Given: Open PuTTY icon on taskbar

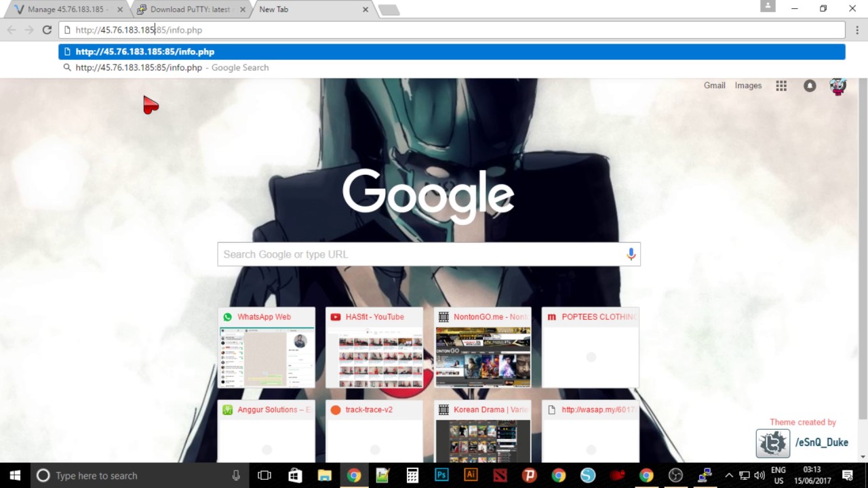Looking at the screenshot, I should pyautogui.click(x=705, y=475).
